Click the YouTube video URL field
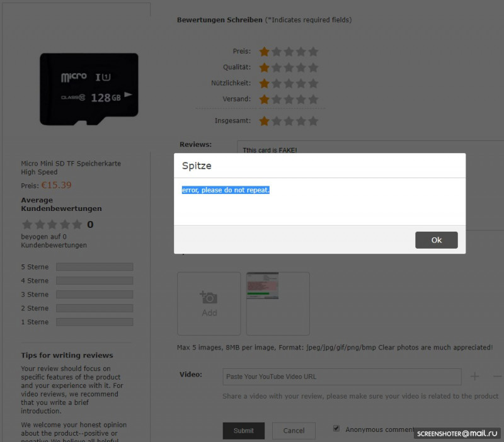The image size is (504, 442). pos(341,377)
